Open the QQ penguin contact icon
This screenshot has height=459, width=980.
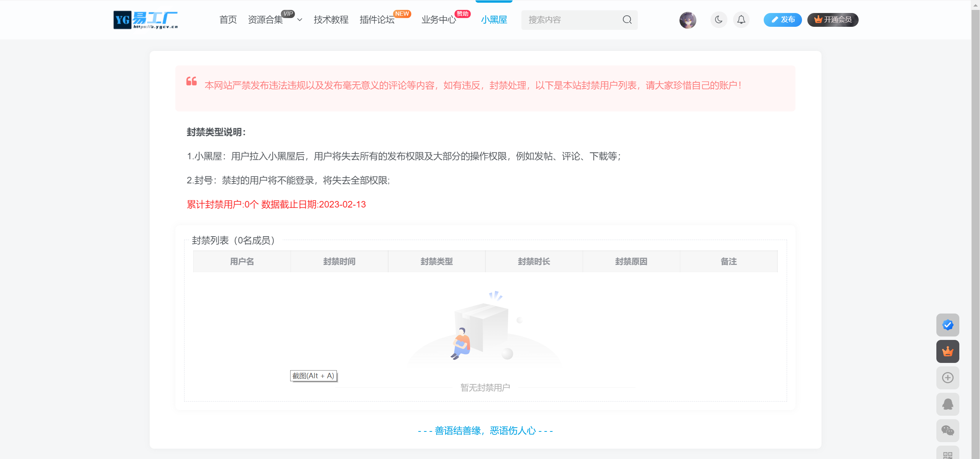(x=947, y=404)
